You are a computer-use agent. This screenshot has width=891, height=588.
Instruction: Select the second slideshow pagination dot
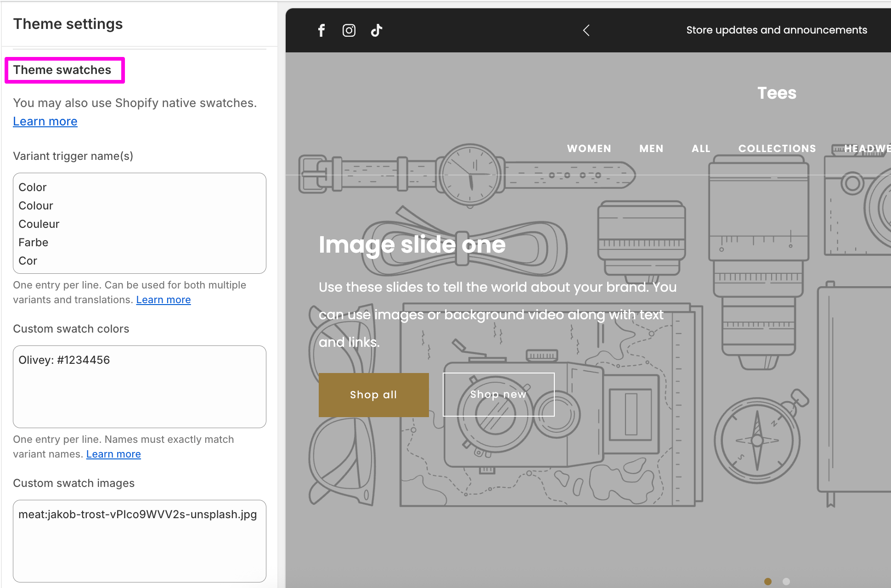point(786,582)
